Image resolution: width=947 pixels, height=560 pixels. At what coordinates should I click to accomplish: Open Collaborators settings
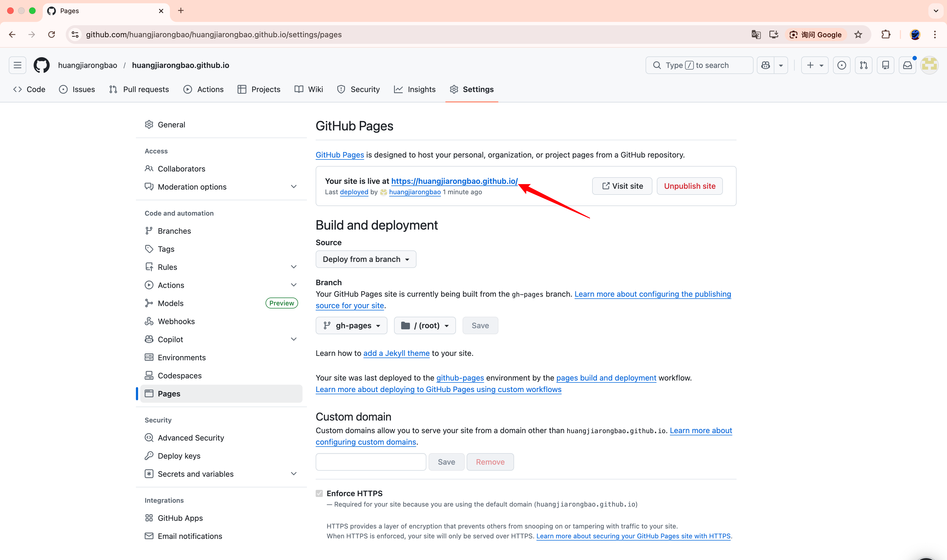pos(221,169)
